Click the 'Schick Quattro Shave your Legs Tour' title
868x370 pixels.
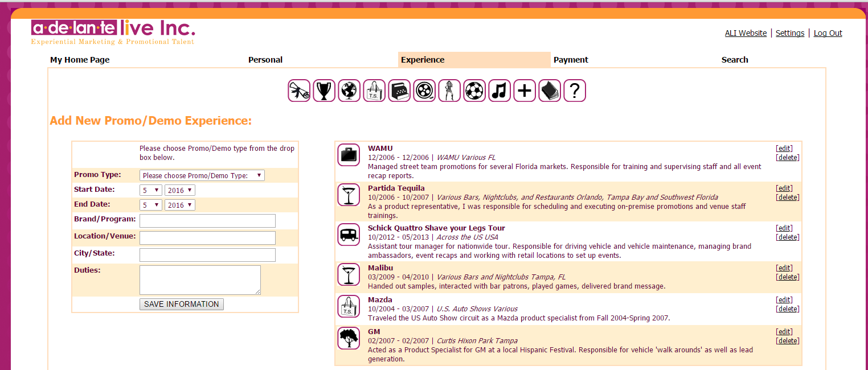[436, 228]
